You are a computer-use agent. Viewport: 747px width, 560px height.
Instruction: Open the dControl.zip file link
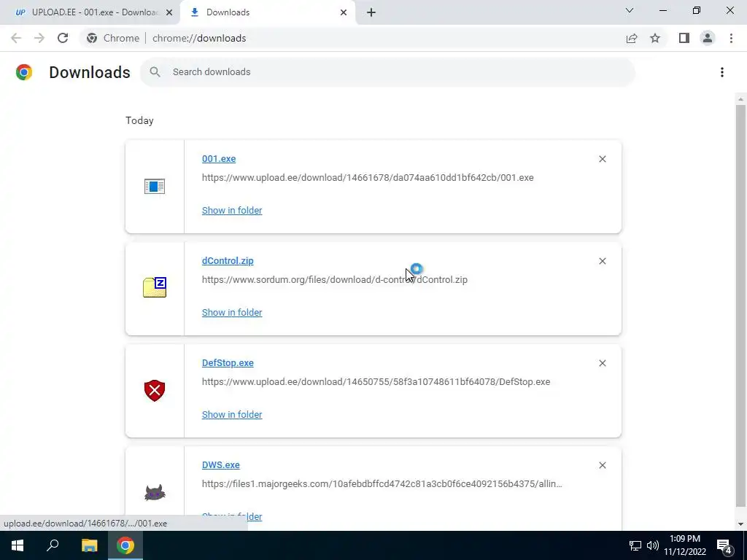(228, 260)
